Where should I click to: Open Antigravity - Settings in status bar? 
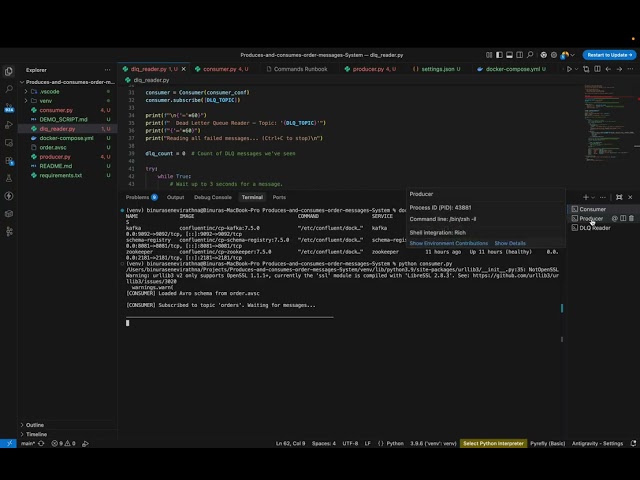pyautogui.click(x=597, y=443)
